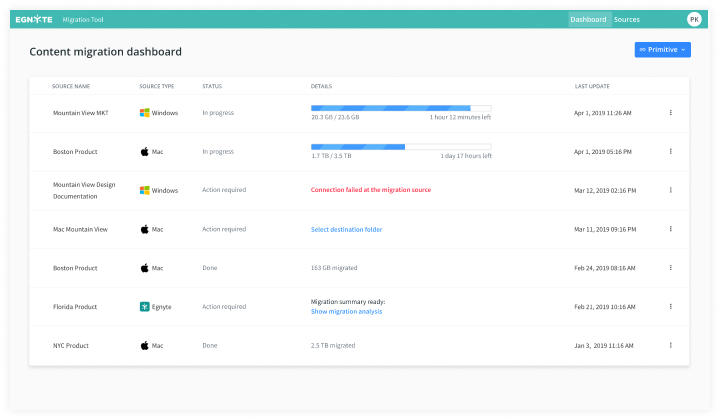This screenshot has width=720, height=420.
Task: Sort by Last Update column header
Action: (592, 86)
